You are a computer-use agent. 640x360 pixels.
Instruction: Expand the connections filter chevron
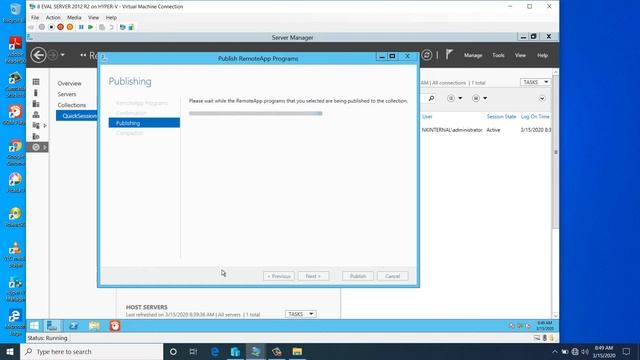point(542,98)
